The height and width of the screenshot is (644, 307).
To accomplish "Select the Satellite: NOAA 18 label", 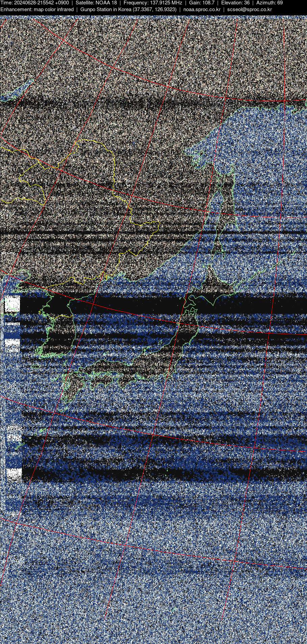I will 96,3.
